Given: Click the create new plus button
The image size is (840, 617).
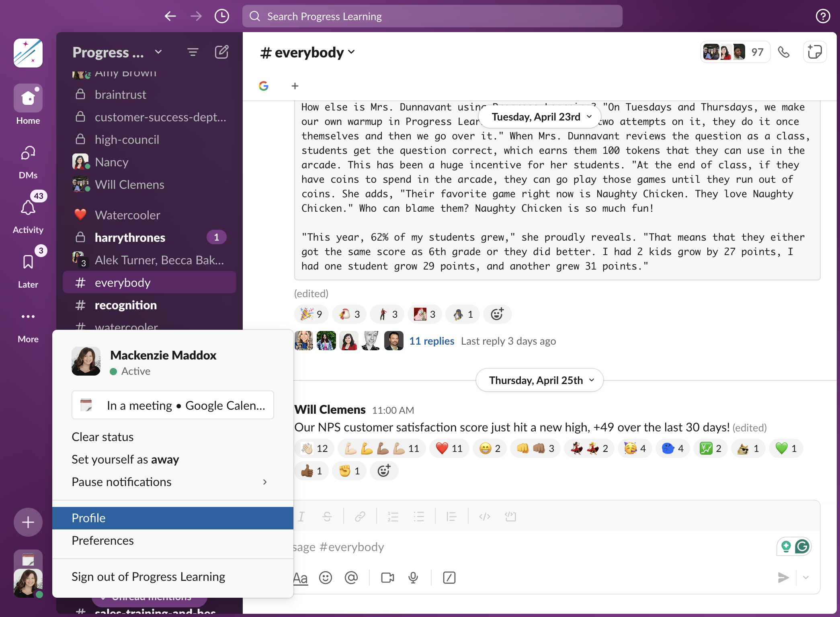Looking at the screenshot, I should tap(28, 522).
